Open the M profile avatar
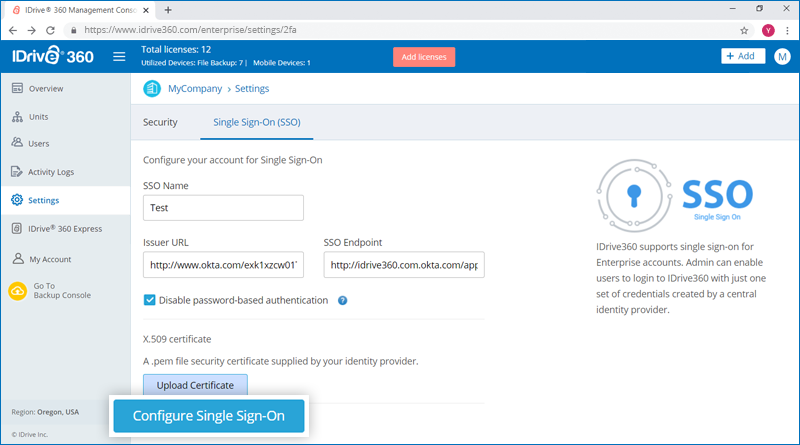 [x=782, y=57]
